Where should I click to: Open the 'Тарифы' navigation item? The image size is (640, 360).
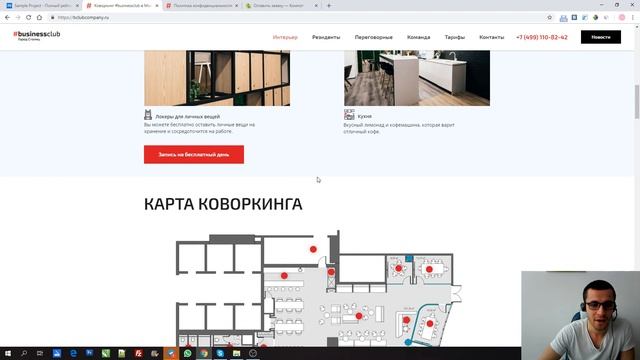pyautogui.click(x=455, y=37)
